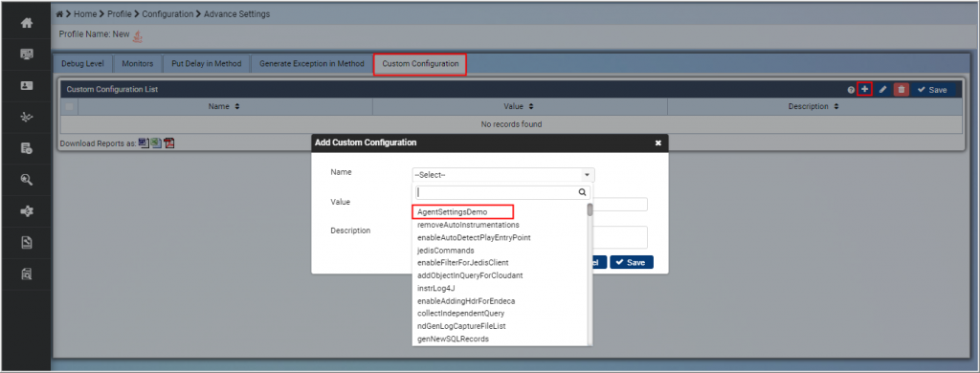Open the Name --Select-- dropdown

502,175
